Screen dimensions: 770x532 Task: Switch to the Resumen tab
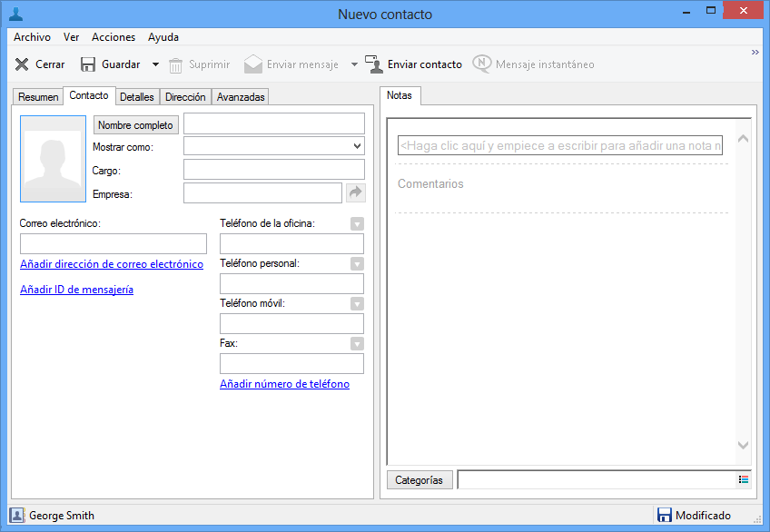click(38, 96)
